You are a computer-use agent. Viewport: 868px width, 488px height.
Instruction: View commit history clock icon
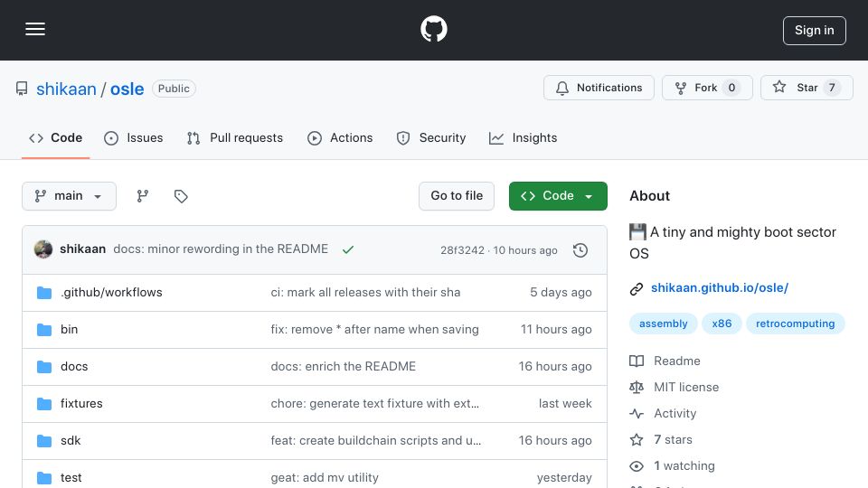click(580, 250)
